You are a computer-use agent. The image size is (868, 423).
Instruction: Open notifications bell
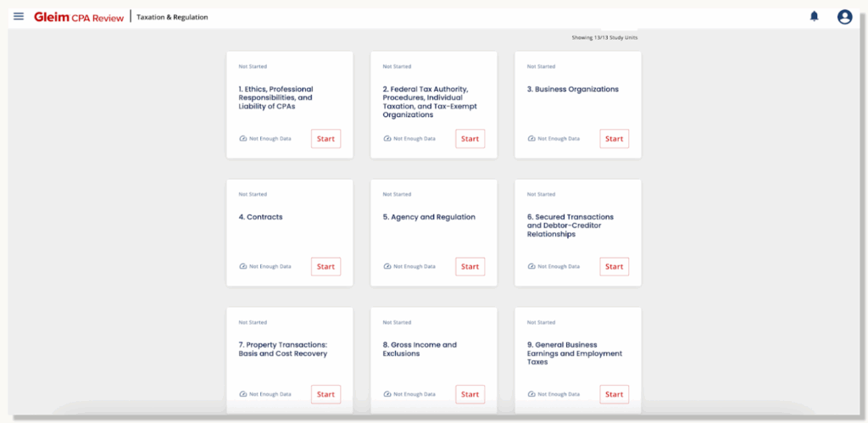coord(814,17)
